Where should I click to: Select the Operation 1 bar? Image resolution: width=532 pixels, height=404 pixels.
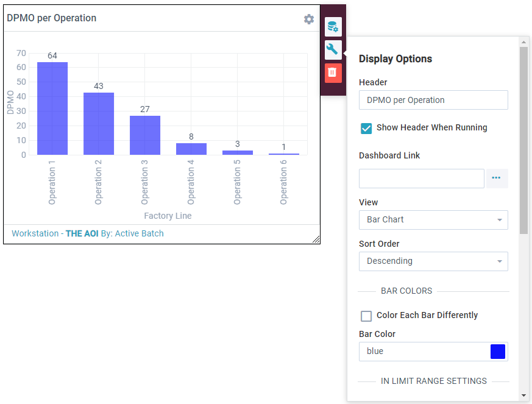(52, 107)
